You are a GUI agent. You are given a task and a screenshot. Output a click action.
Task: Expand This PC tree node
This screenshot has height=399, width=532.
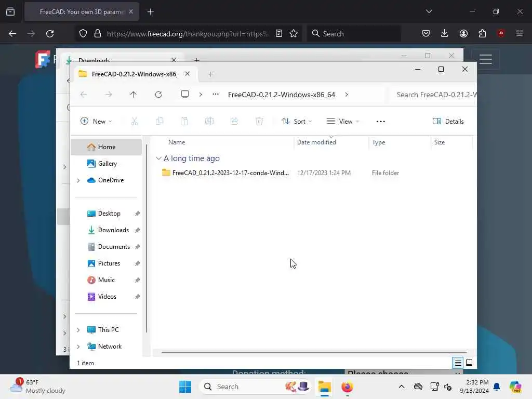click(x=78, y=330)
